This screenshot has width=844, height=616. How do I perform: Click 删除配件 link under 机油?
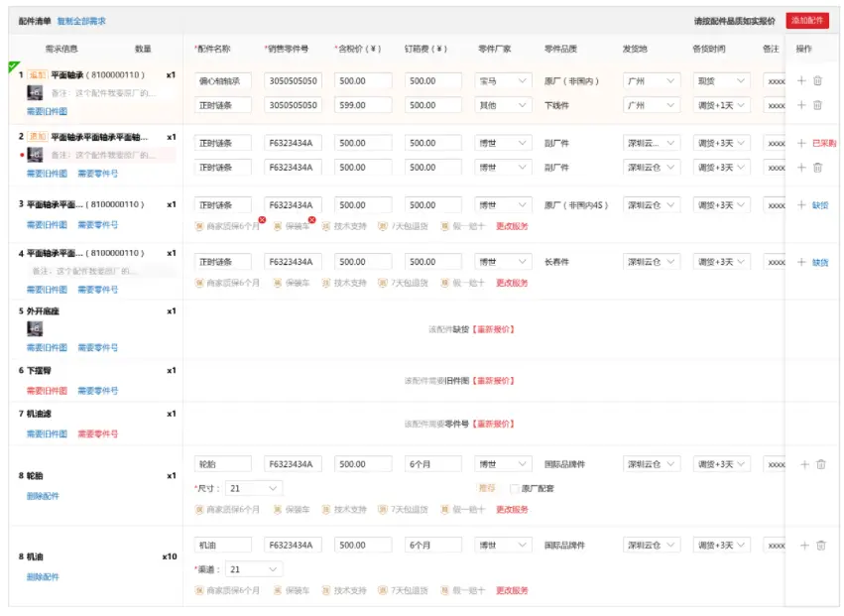coord(43,576)
